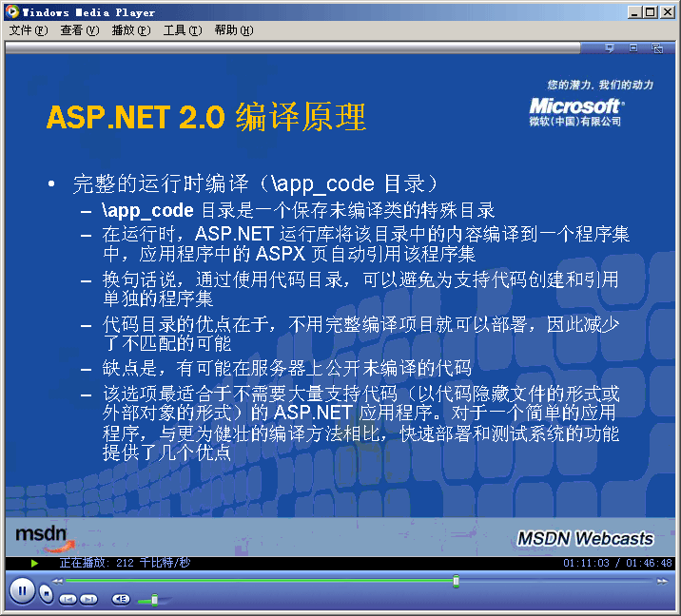Close the Windows Media Player window
The image size is (681, 616).
668,12
